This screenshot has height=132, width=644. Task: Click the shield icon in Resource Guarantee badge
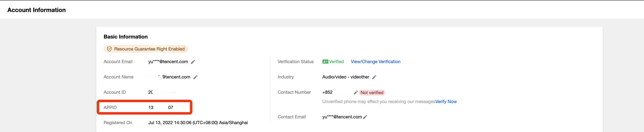[x=109, y=49]
